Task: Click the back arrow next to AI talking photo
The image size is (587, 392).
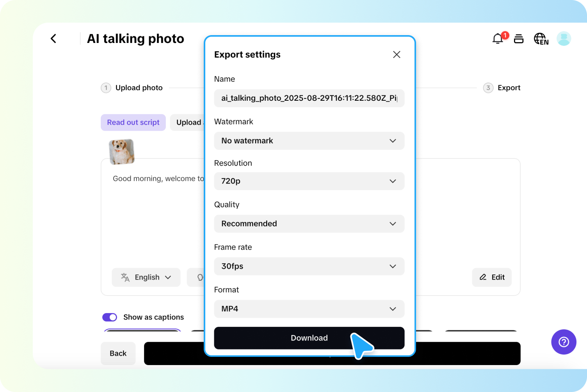Action: pos(53,38)
